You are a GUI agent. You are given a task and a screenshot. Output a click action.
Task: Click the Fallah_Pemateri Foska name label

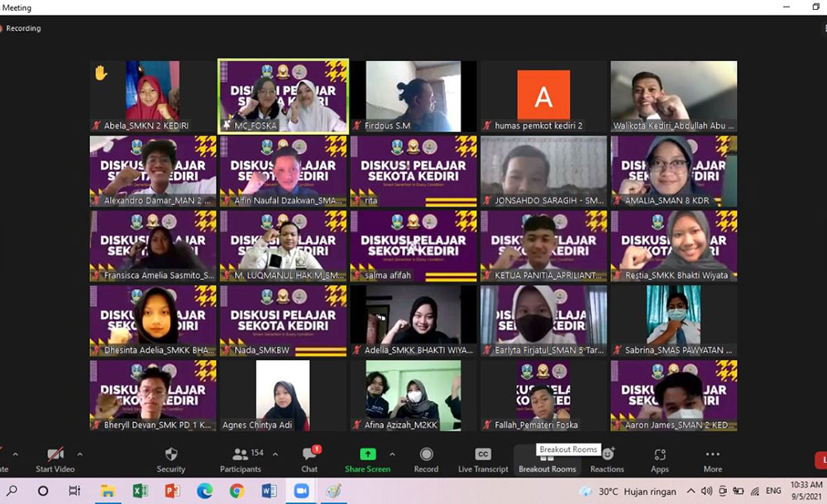(536, 425)
